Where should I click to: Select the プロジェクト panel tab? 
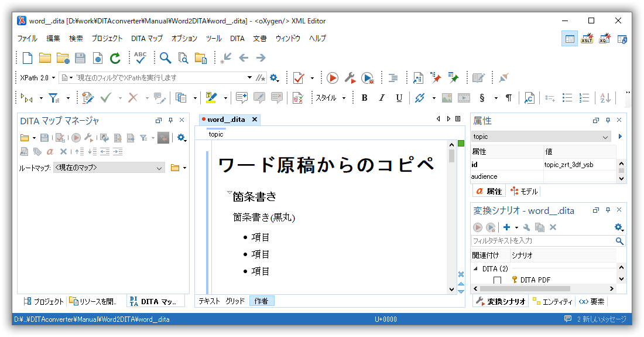[x=44, y=302]
